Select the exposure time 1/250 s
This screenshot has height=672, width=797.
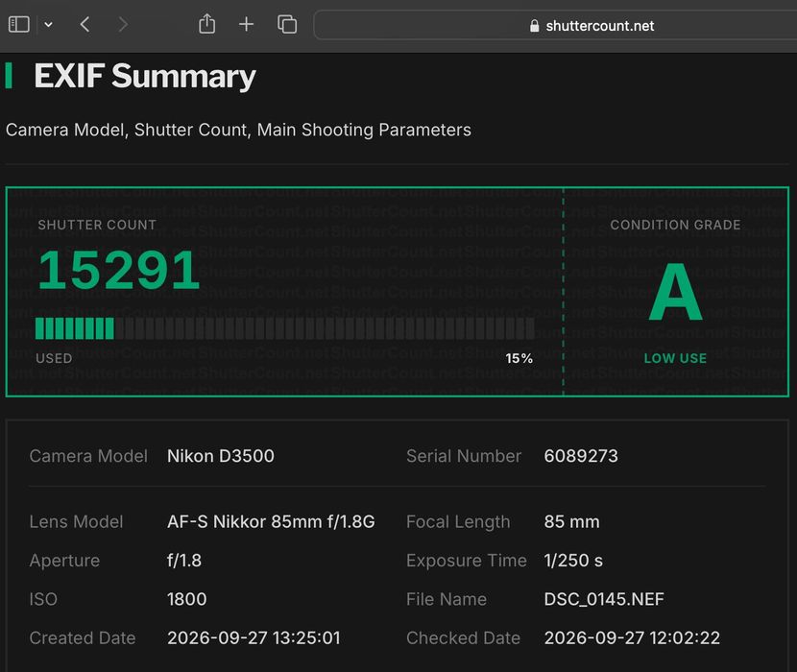[573, 561]
